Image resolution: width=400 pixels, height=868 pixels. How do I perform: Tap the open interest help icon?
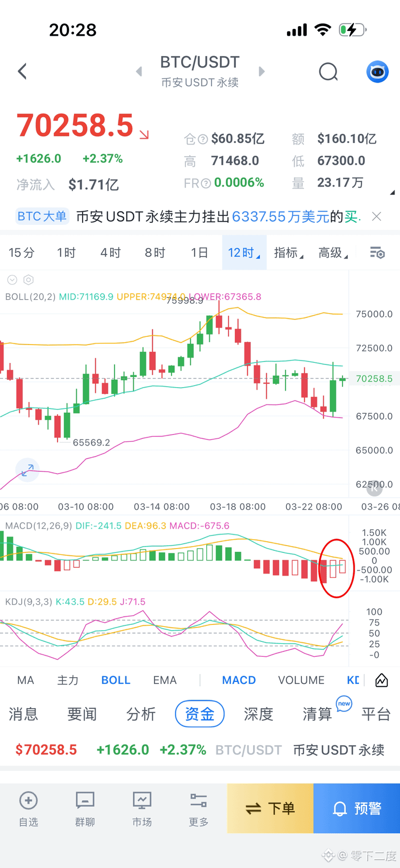point(203,139)
